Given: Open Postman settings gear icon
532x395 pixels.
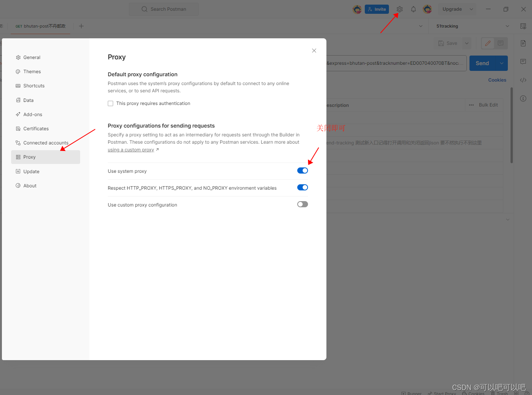Looking at the screenshot, I should point(400,9).
